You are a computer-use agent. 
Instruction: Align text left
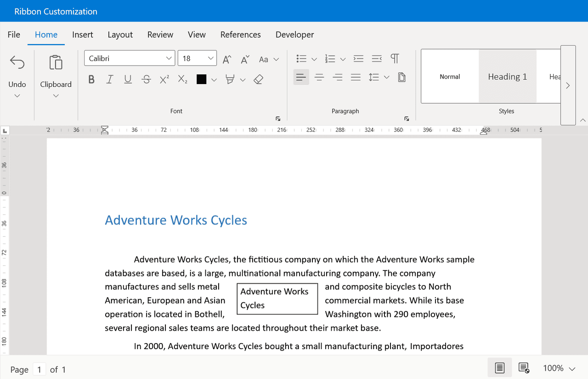click(x=301, y=77)
